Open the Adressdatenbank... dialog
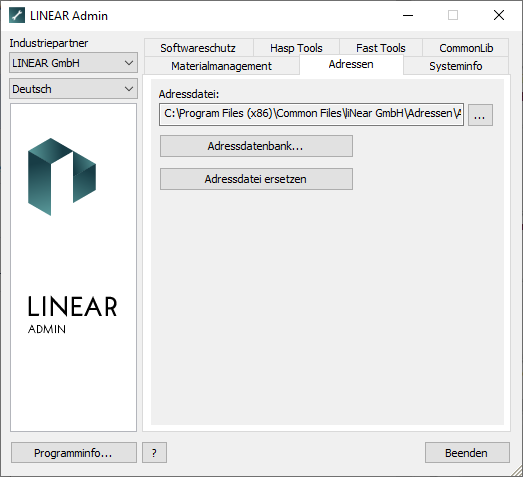Viewport: 523px width, 477px height. (x=256, y=146)
